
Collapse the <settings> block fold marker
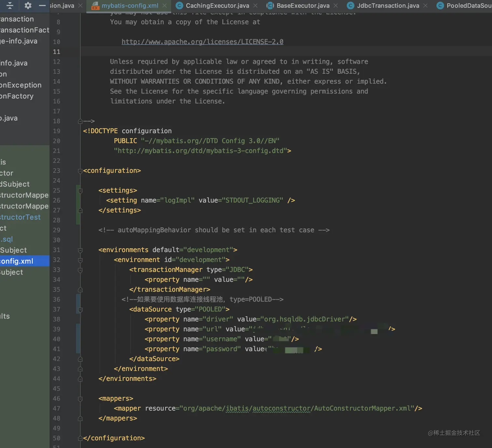(80, 191)
